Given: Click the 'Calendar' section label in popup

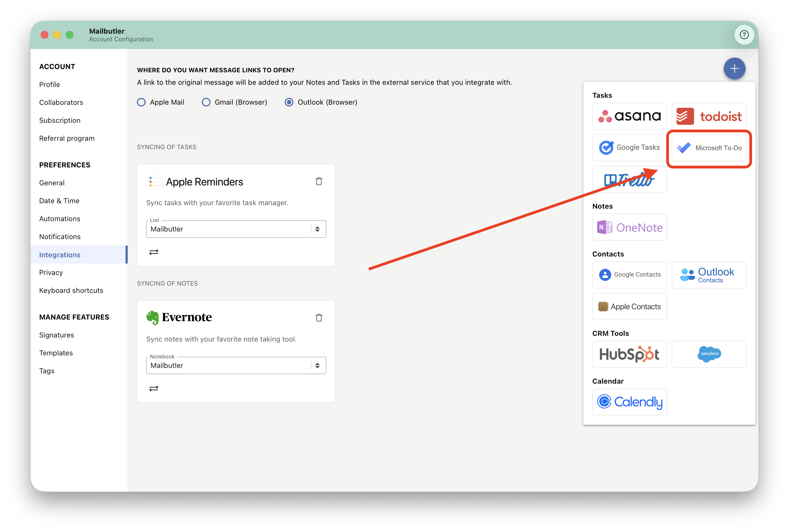Looking at the screenshot, I should 608,381.
